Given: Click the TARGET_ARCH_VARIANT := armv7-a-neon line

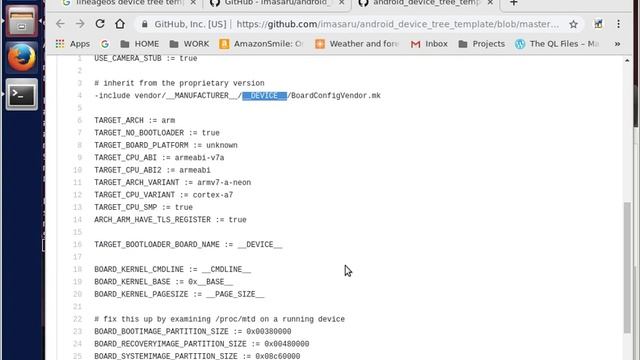Looking at the screenshot, I should [x=173, y=182].
